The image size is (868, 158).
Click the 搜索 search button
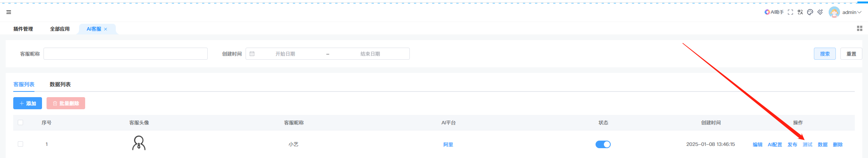tap(824, 54)
